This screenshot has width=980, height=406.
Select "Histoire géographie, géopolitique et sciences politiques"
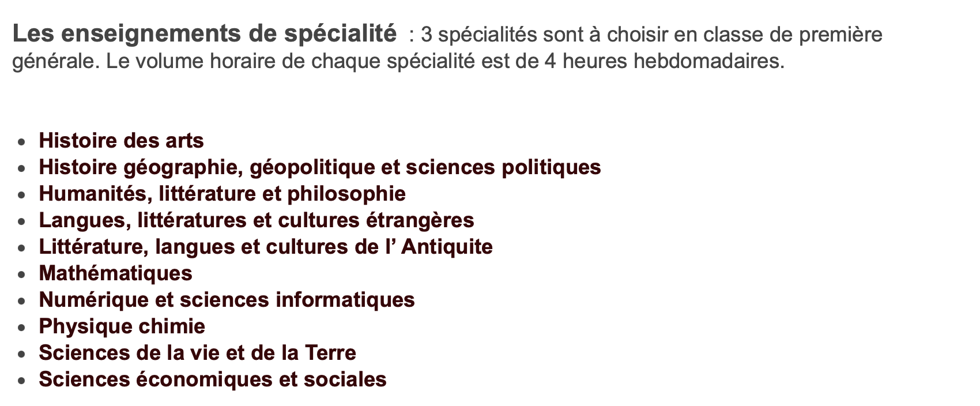(x=320, y=167)
